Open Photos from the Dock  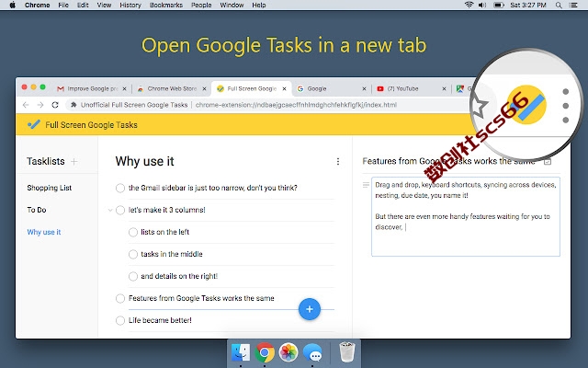pos(288,352)
